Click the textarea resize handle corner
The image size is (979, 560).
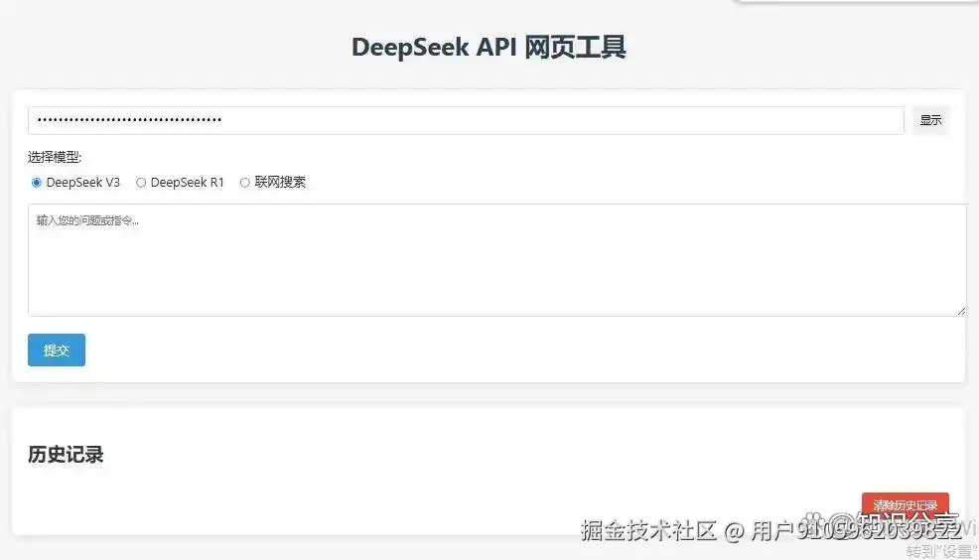point(961,310)
